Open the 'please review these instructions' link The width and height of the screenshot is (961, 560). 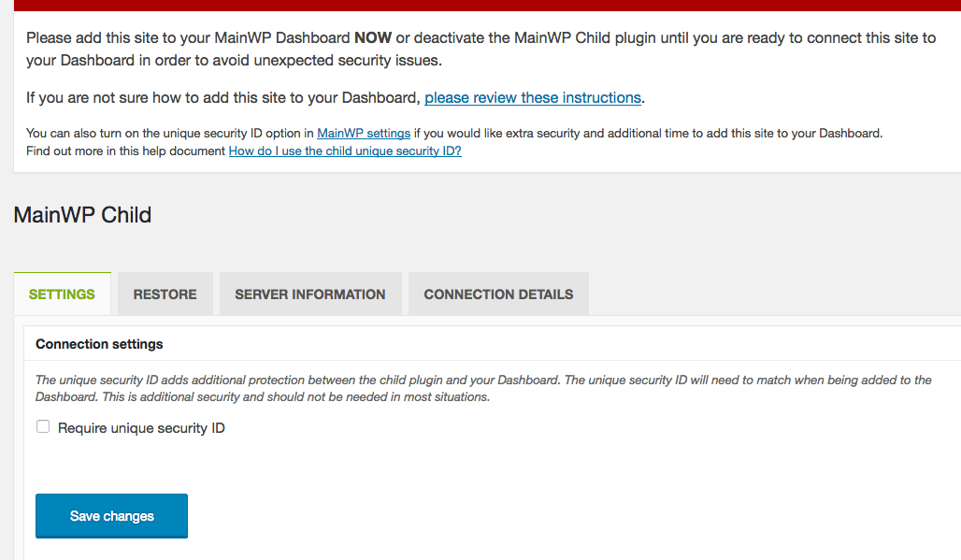point(533,97)
